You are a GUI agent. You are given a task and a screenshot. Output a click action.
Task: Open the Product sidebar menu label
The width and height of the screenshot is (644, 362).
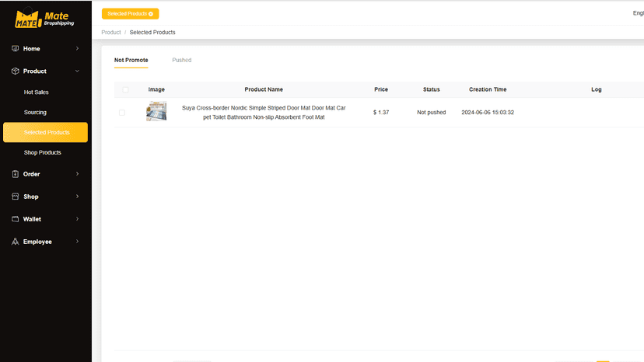(34, 71)
